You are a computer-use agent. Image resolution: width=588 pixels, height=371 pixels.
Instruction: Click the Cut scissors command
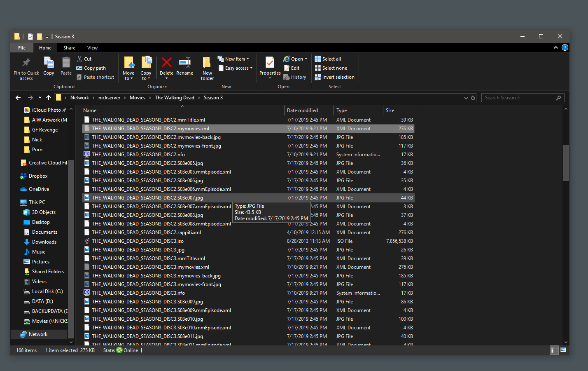[x=84, y=59]
